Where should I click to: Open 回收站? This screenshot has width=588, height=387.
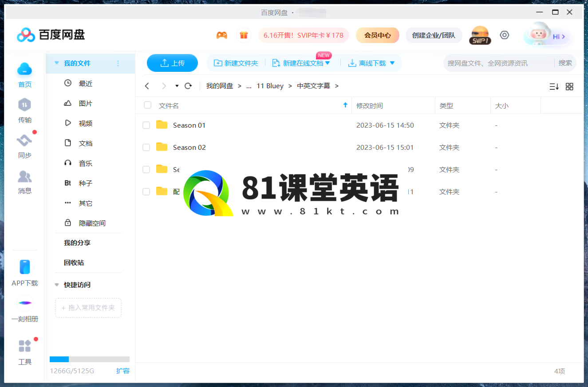[74, 262]
